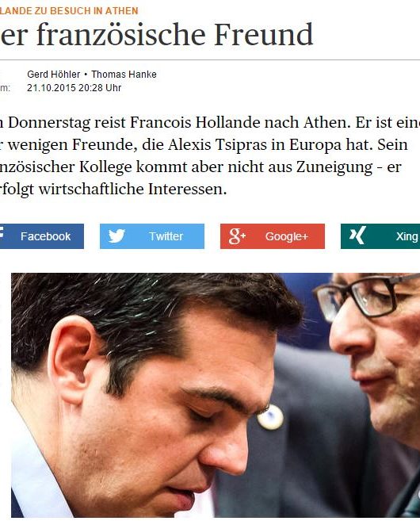Image resolution: width=420 pixels, height=521 pixels.
Task: Click the teaser line 'wirtschaftliche Interessen.'
Action: click(132, 189)
